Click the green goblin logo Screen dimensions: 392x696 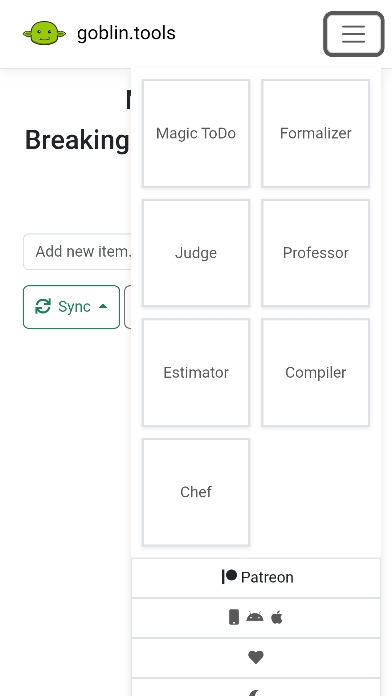(x=44, y=33)
